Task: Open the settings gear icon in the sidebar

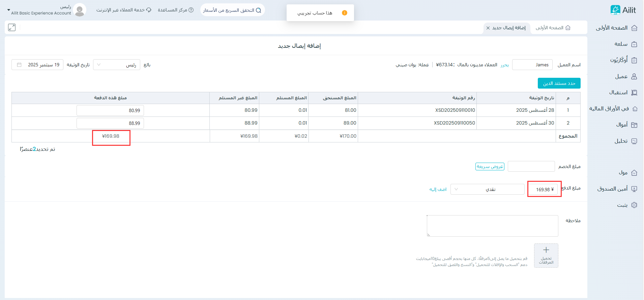Action: pos(634,205)
